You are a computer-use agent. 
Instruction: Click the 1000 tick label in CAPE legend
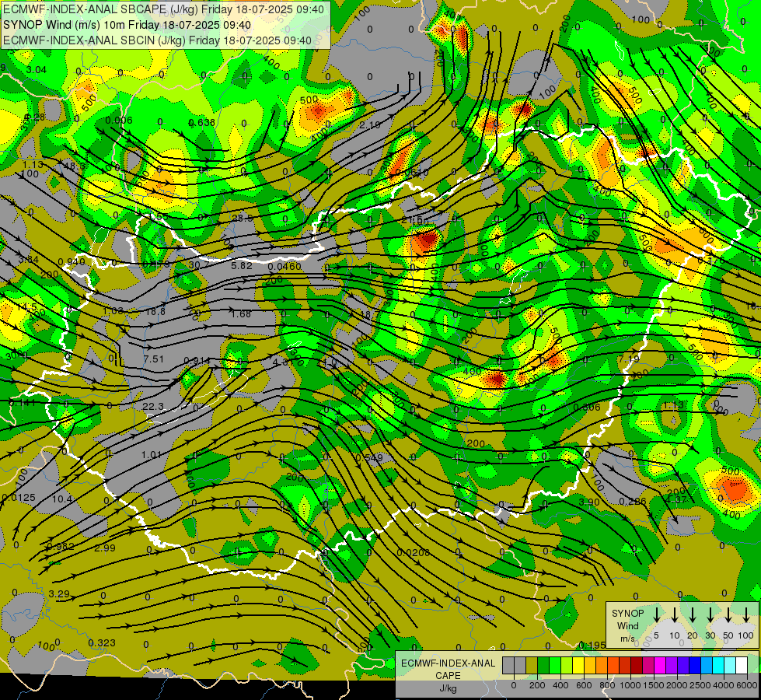(630, 685)
